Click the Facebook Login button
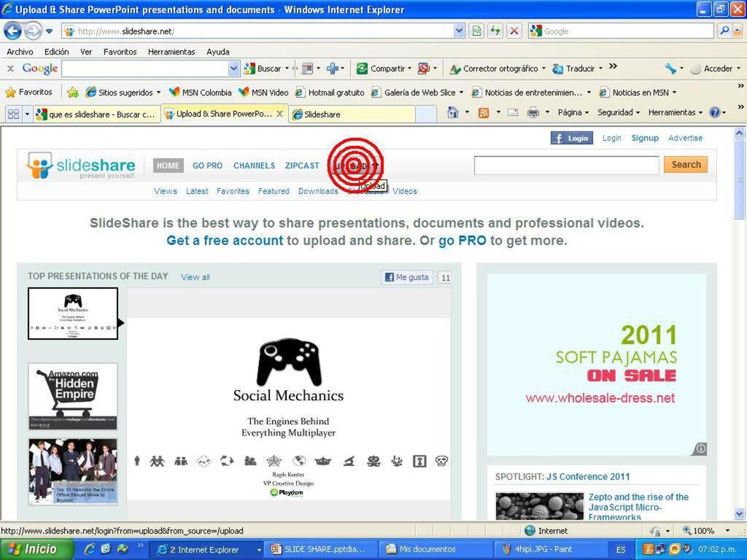Image resolution: width=747 pixels, height=560 pixels. [572, 138]
